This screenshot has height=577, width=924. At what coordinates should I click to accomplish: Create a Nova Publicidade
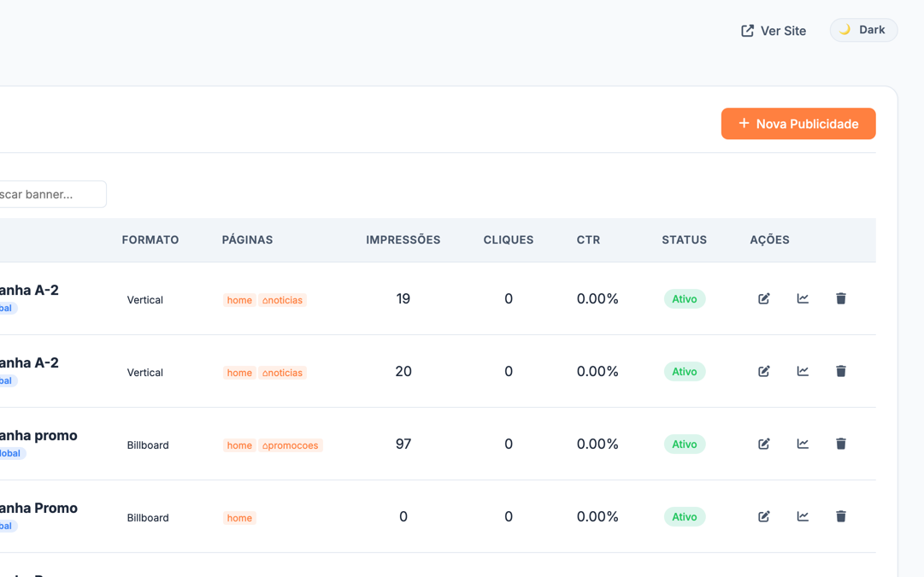[798, 124]
